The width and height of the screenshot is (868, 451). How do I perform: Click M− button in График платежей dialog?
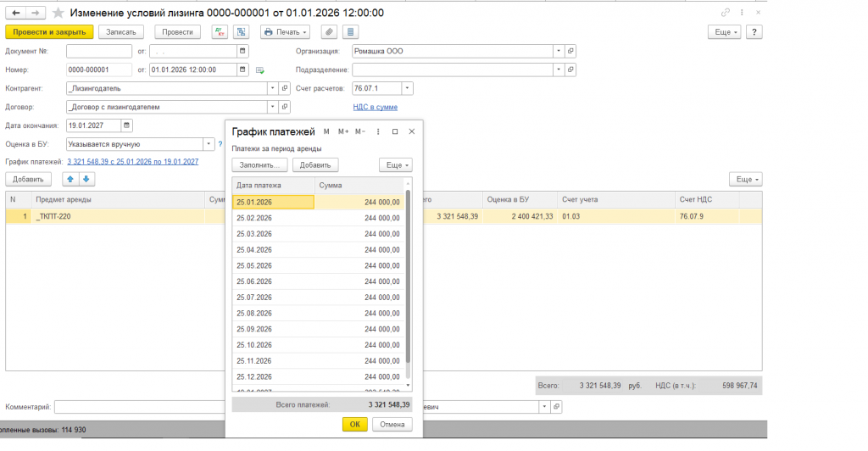pyautogui.click(x=360, y=131)
